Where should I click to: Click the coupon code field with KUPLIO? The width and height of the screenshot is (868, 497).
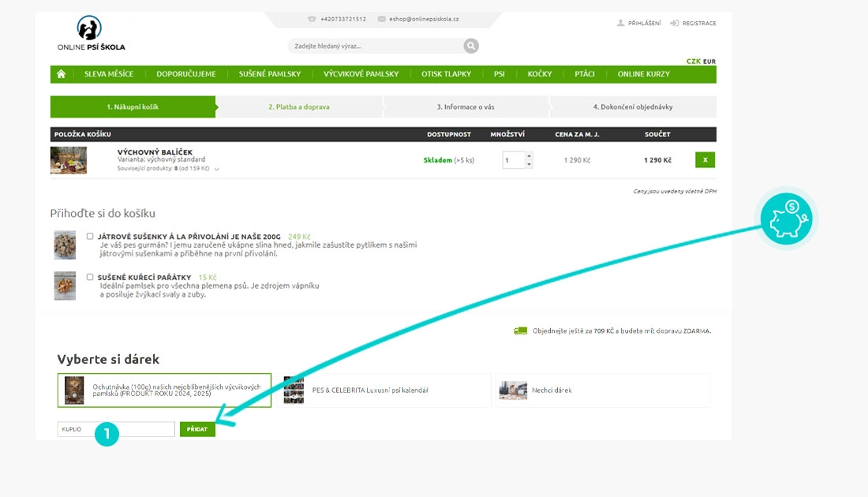click(116, 429)
